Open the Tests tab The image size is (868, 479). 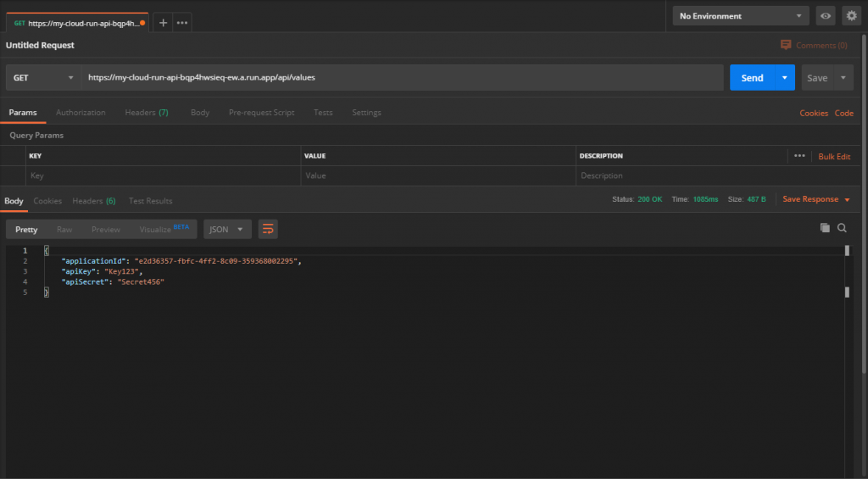click(323, 113)
